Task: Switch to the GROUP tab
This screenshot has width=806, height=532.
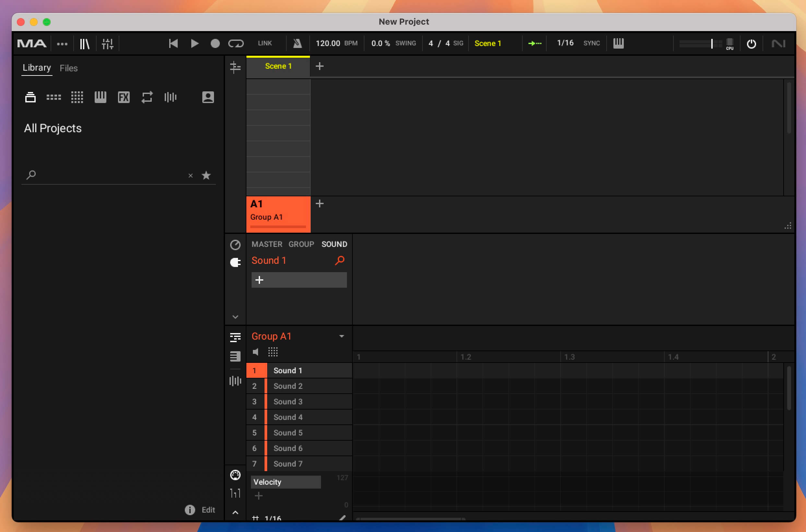Action: [x=301, y=244]
